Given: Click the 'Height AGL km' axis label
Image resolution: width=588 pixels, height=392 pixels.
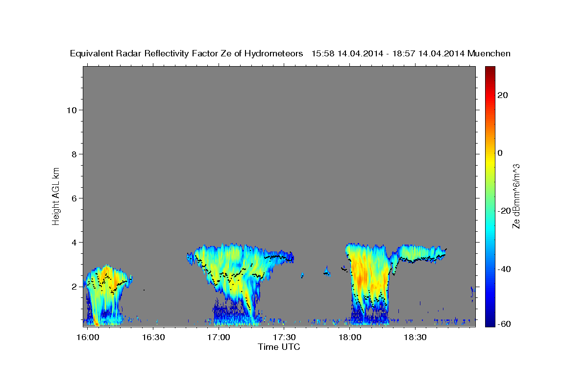Looking at the screenshot, I should pyautogui.click(x=56, y=196).
